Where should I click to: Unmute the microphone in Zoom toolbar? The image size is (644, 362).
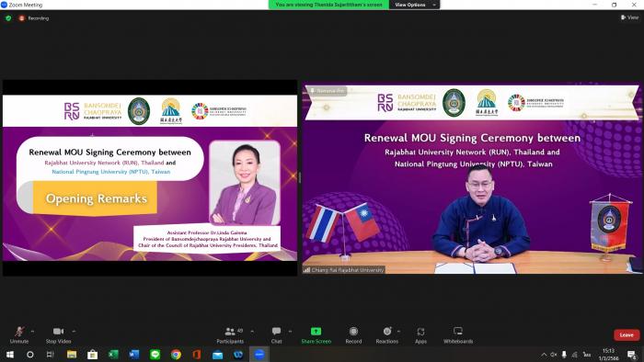(x=19, y=334)
